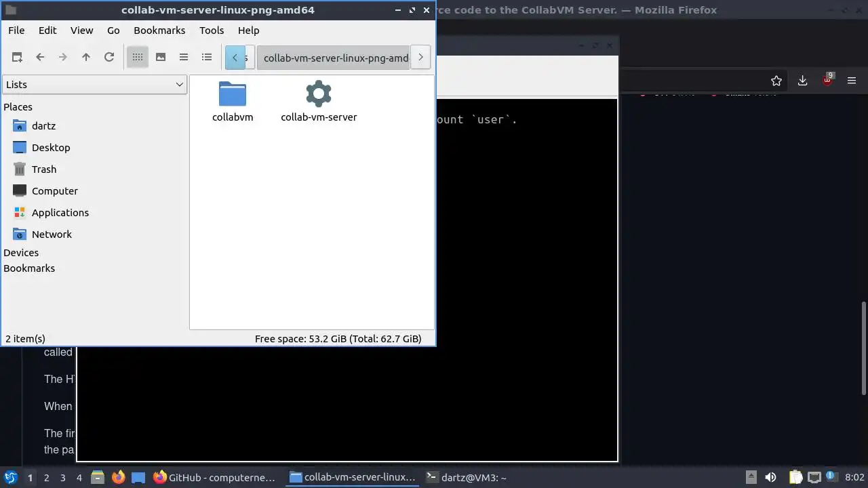The image size is (868, 488).
Task: Switch to thumbnail view mode
Action: pyautogui.click(x=161, y=58)
